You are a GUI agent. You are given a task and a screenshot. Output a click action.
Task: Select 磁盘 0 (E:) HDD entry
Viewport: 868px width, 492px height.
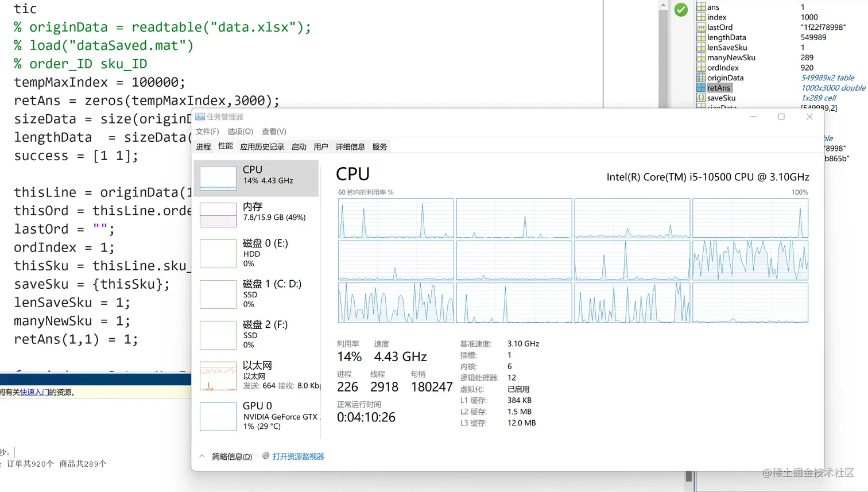256,253
